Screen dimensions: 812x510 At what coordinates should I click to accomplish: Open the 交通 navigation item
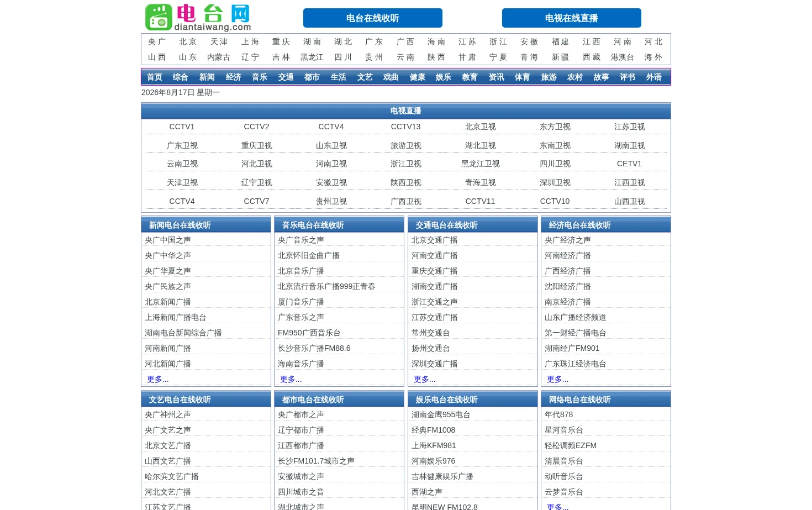[286, 77]
